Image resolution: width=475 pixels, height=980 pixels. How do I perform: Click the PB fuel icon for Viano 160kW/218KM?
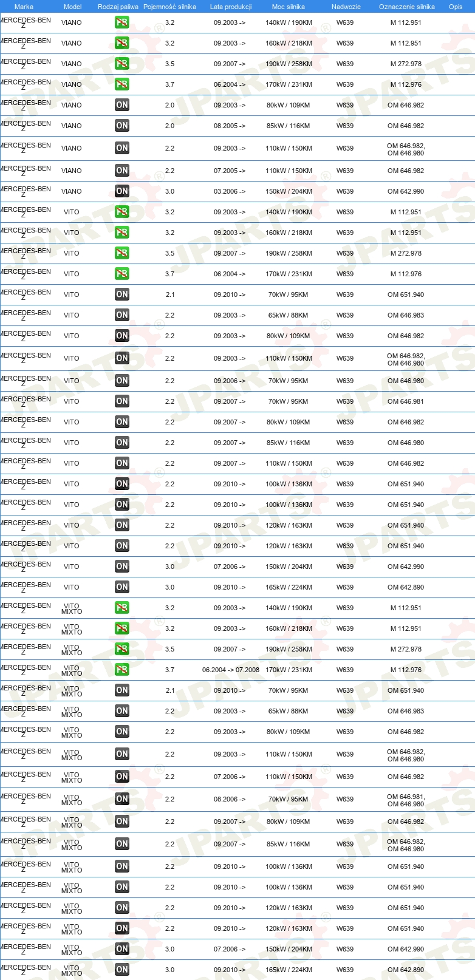(x=122, y=43)
